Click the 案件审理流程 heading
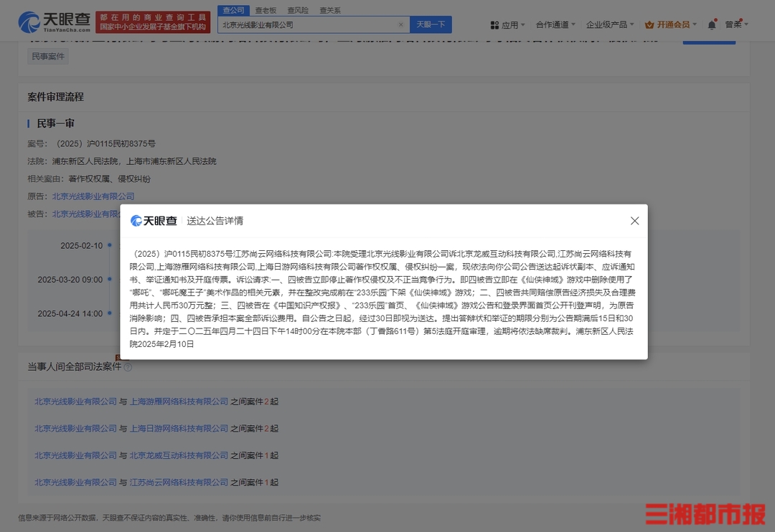The image size is (775, 532). [x=56, y=97]
